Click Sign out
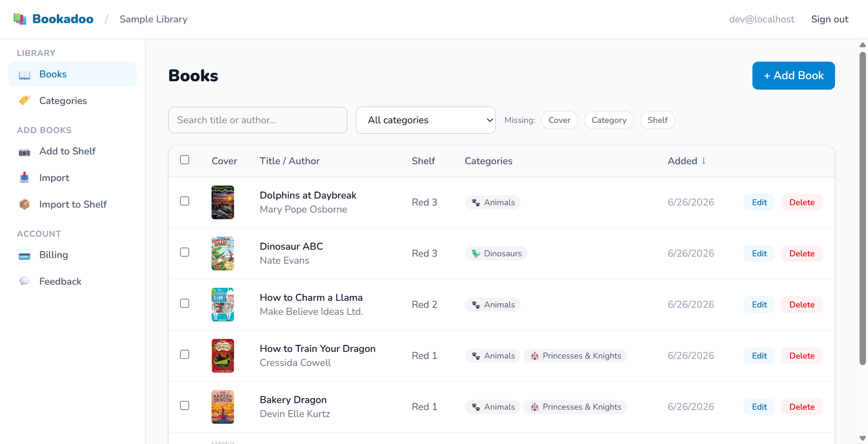The width and height of the screenshot is (868, 444). pyautogui.click(x=829, y=19)
